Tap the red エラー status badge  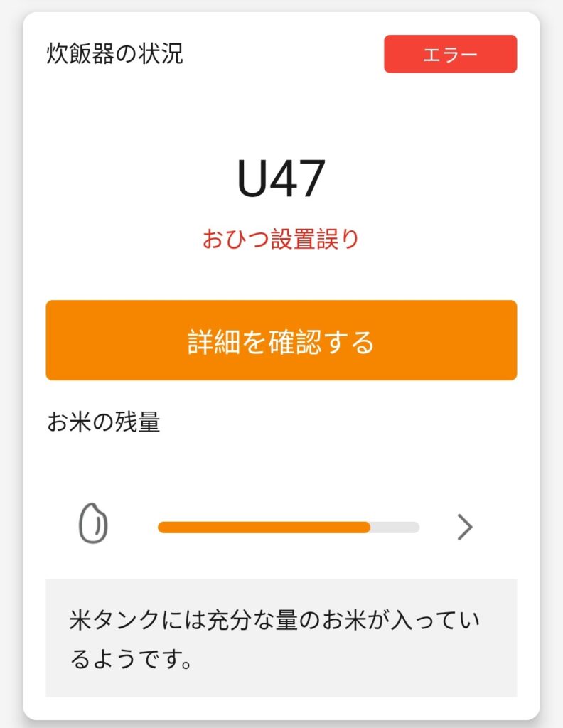pos(450,54)
